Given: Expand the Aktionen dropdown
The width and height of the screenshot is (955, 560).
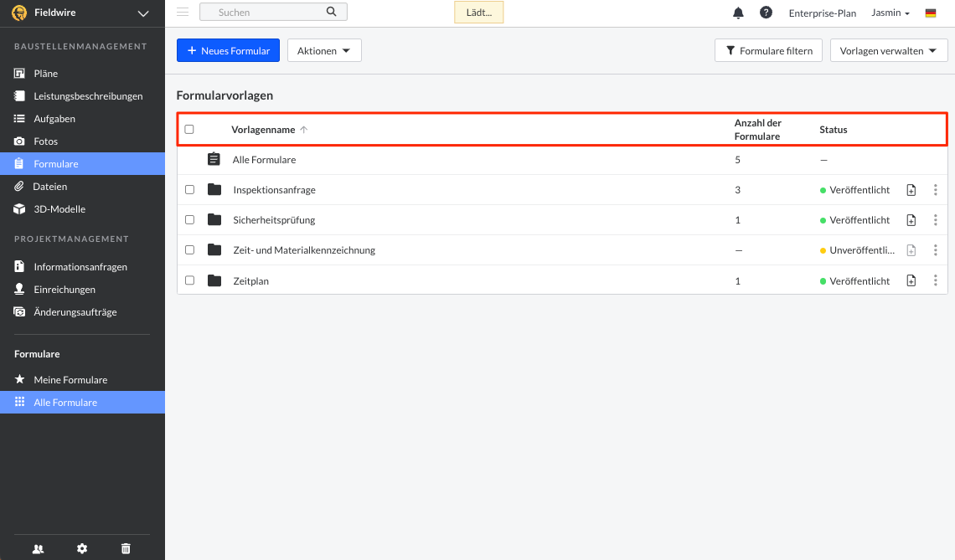Looking at the screenshot, I should tap(324, 51).
